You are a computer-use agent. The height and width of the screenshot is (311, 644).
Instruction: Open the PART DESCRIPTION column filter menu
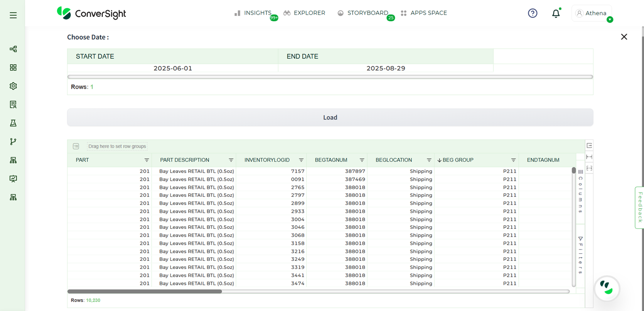coord(231,160)
